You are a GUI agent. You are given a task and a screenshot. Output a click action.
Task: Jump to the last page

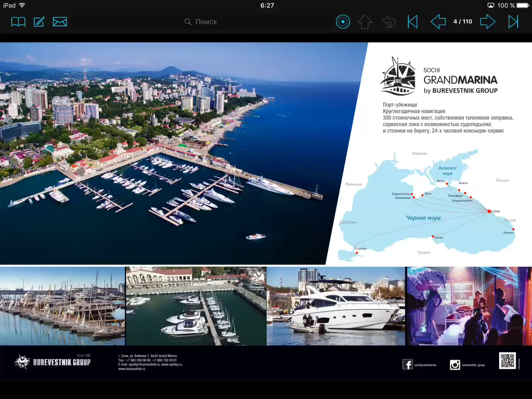tap(513, 22)
